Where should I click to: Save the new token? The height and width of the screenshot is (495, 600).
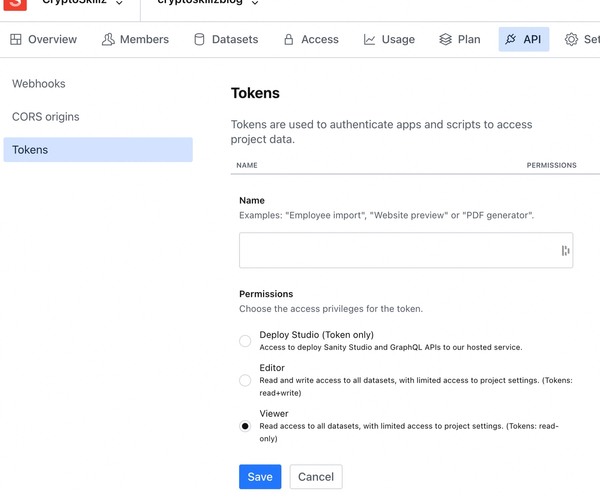[x=260, y=477]
